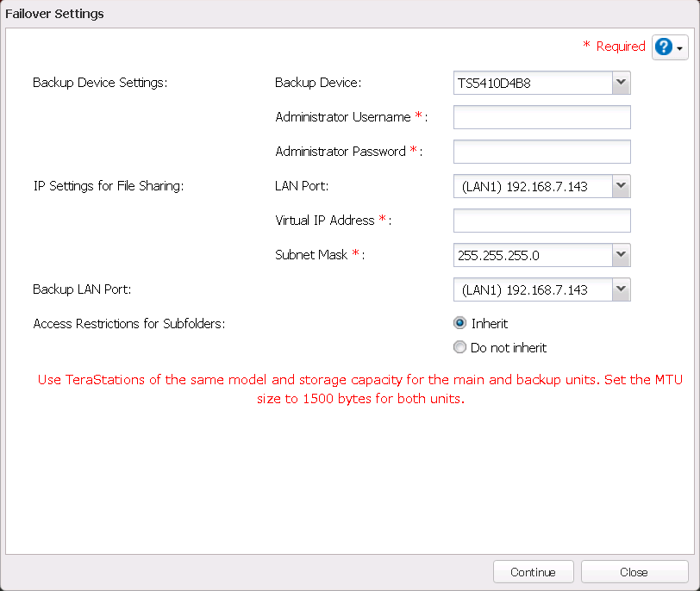
Task: Click the blue question mark help icon
Action: coord(664,47)
